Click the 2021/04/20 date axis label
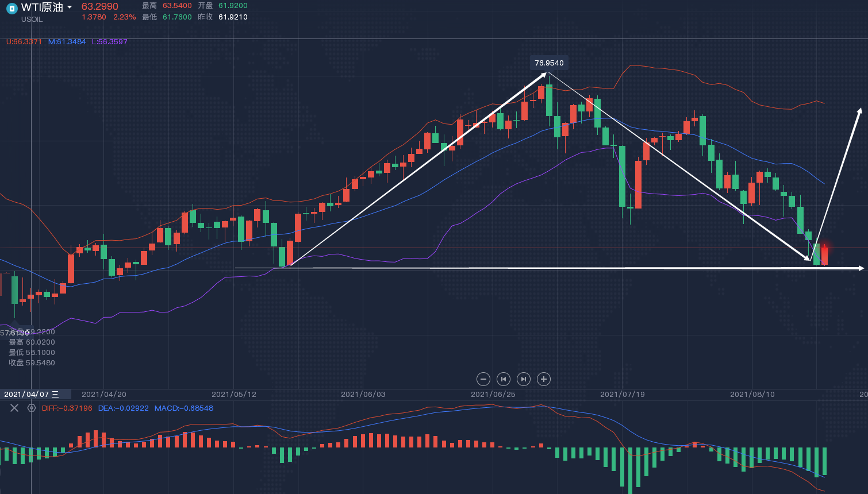Screen dimensions: 868x494 coord(104,395)
